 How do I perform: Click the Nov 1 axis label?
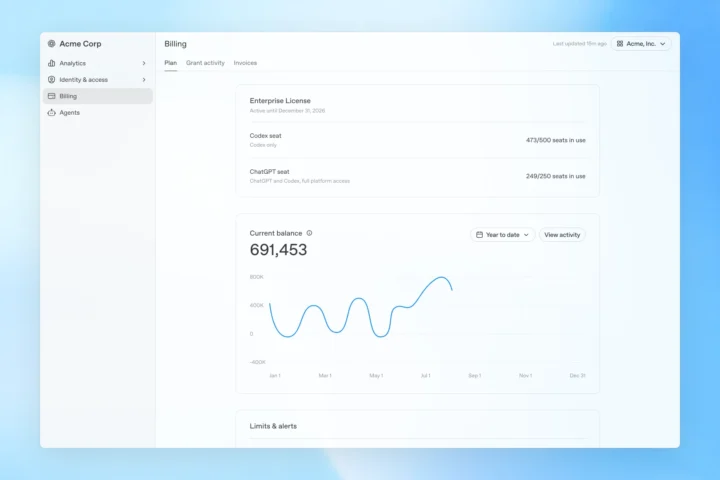pyautogui.click(x=525, y=375)
